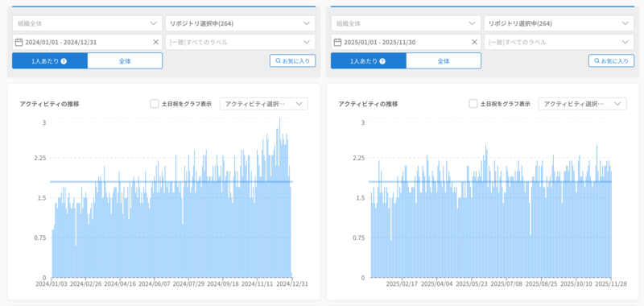Click the 2025/02/17 x-axis date label
Screen dimensions: 644x306
402,283
